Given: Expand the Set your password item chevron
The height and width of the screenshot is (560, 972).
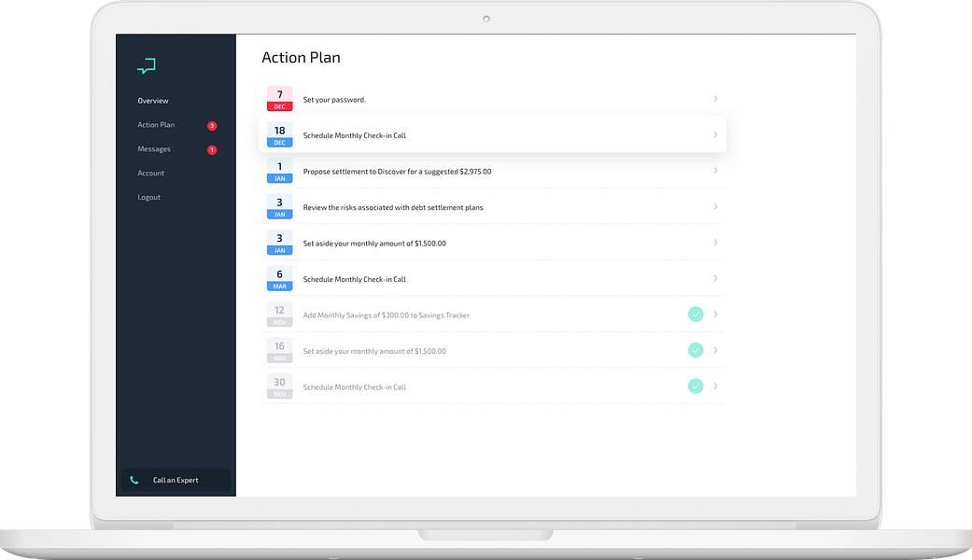Looking at the screenshot, I should (x=715, y=99).
